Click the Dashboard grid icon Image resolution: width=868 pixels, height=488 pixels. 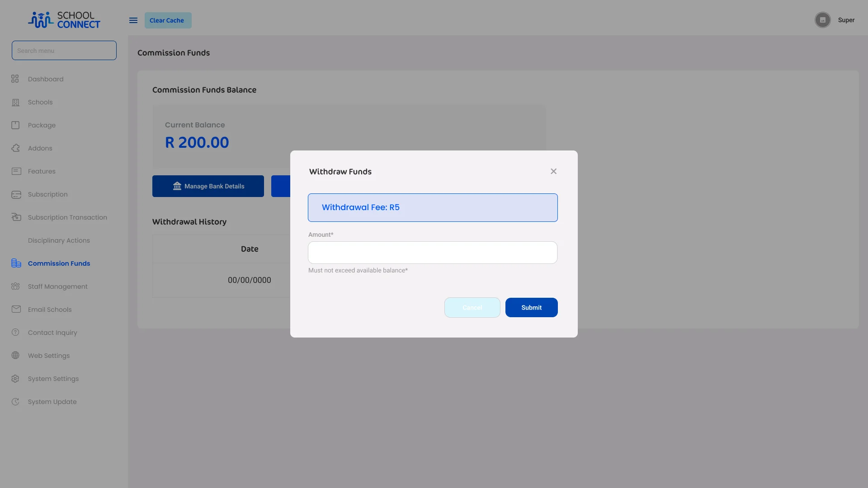(x=15, y=79)
